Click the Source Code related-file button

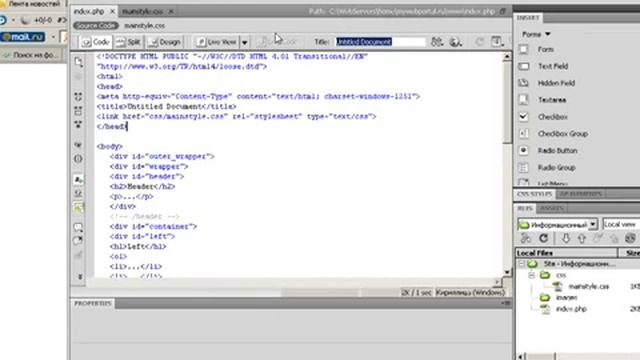[96, 25]
